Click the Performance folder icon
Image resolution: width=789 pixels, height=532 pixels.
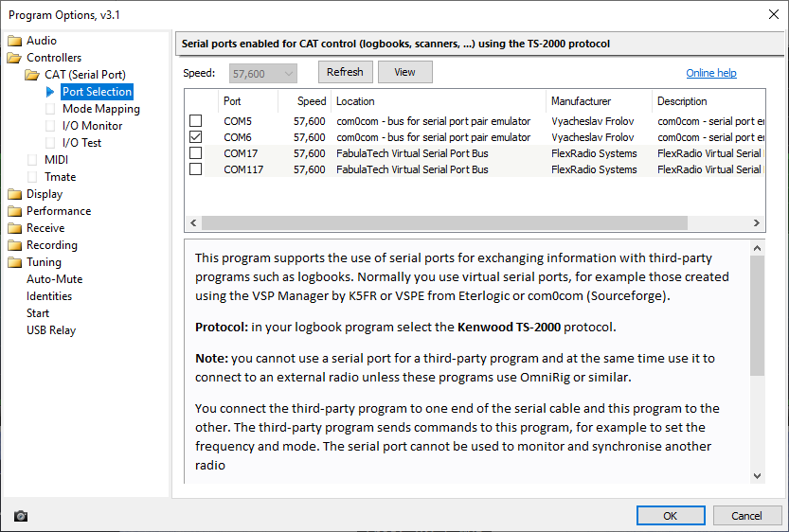point(14,211)
